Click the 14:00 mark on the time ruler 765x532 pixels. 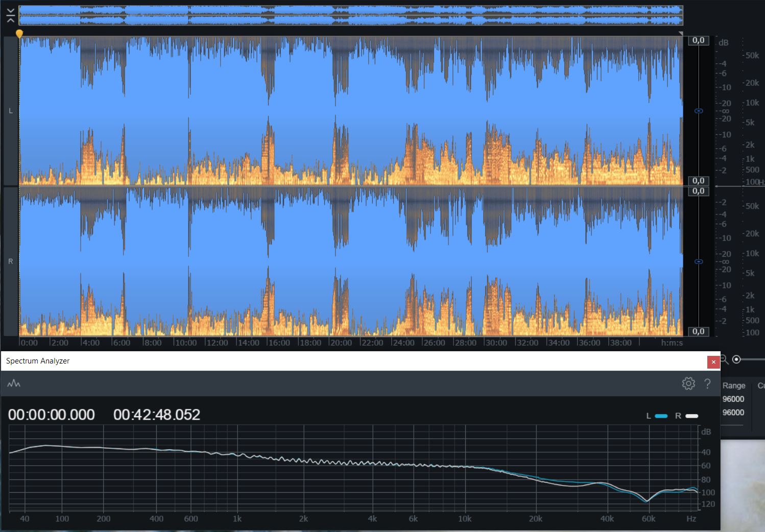point(248,343)
